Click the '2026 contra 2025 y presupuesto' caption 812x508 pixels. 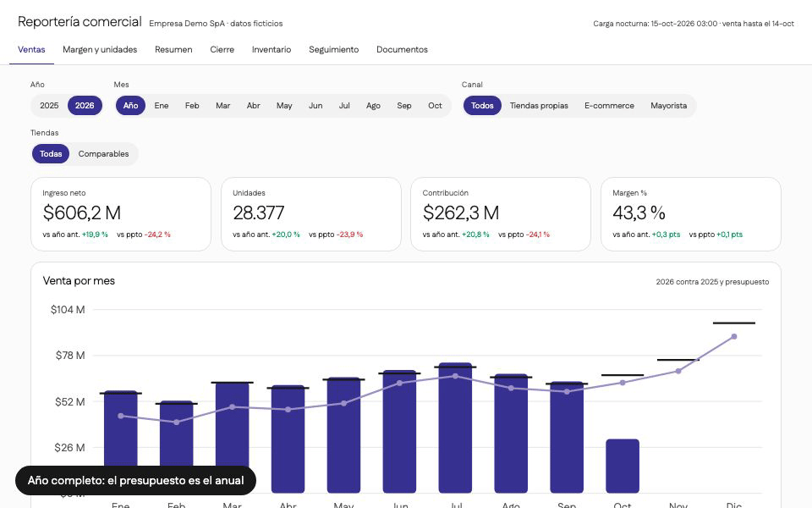click(x=712, y=282)
